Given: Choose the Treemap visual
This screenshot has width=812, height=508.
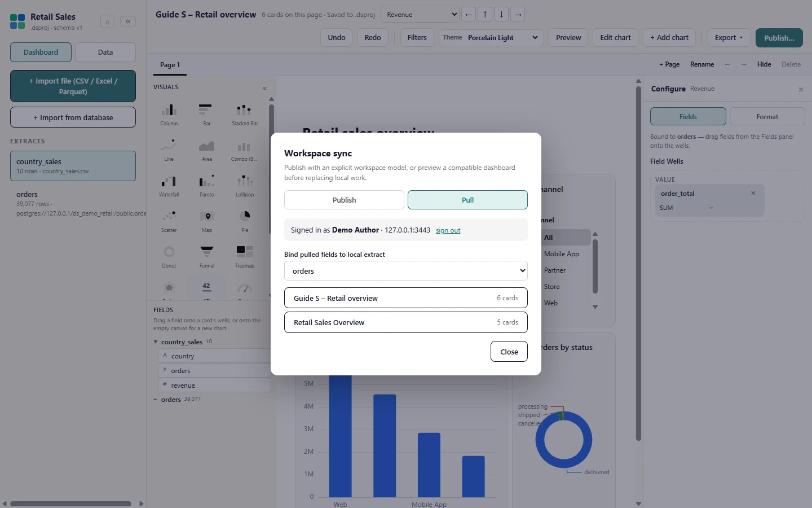Looking at the screenshot, I should click(245, 256).
